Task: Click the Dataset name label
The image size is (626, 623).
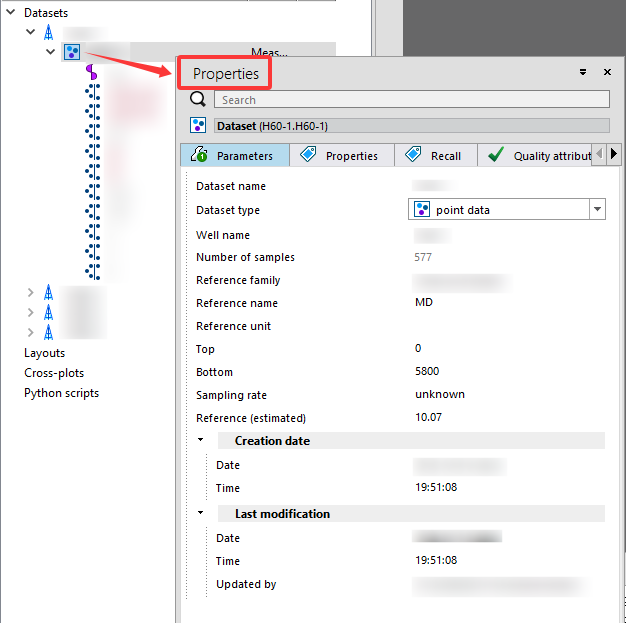Action: 231,187
